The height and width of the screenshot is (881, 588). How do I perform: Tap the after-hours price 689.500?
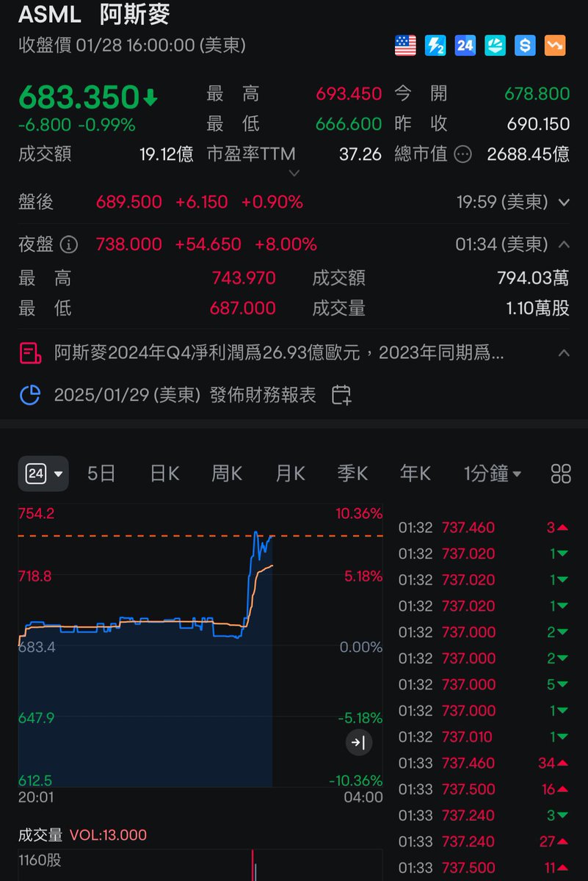pyautogui.click(x=129, y=202)
